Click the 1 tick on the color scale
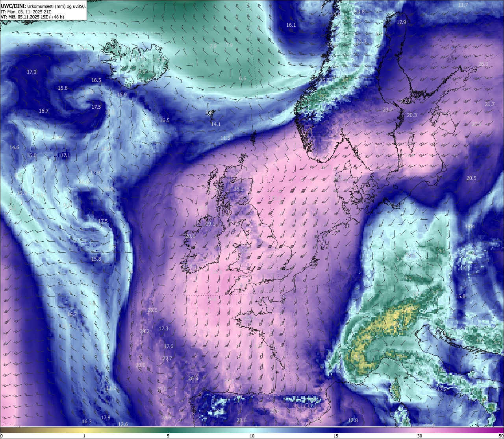504x439 pixels. pos(84,436)
